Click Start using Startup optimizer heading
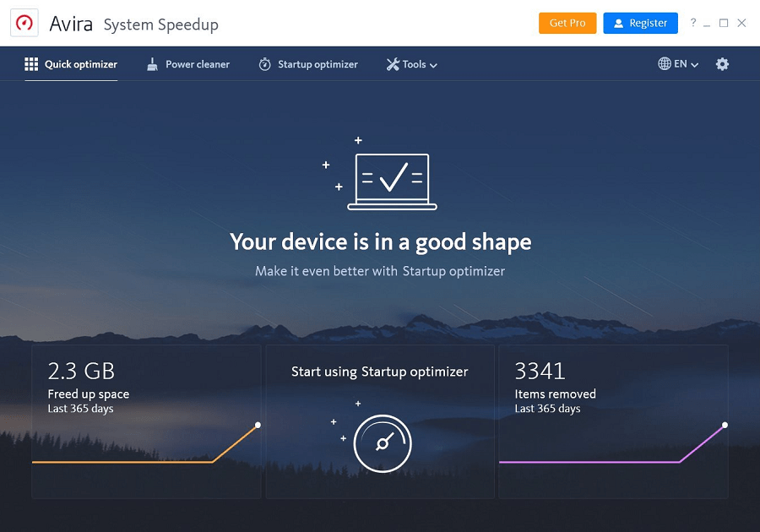Screen dimensions: 760x532 [379, 372]
